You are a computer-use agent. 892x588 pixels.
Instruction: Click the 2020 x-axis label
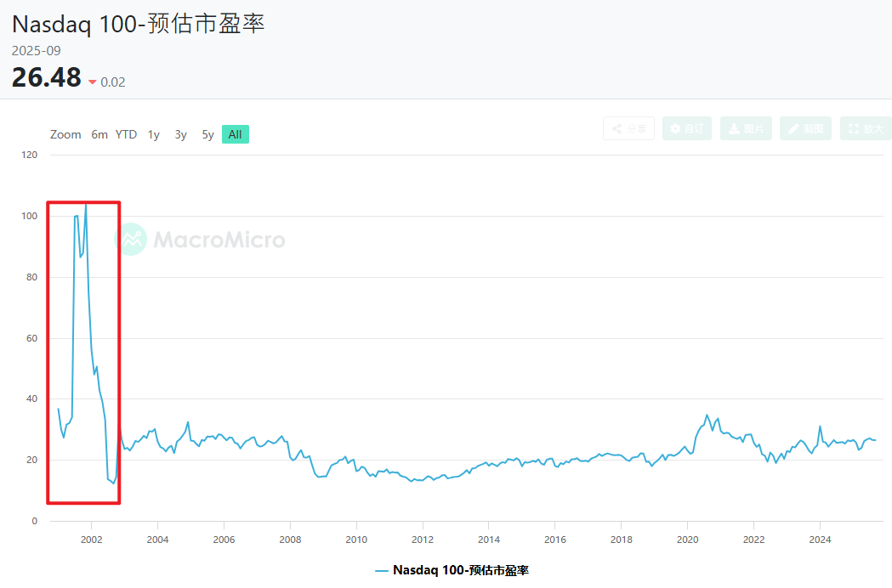pos(687,539)
